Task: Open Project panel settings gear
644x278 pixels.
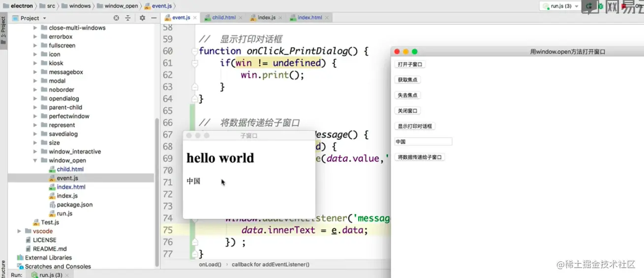Action: [142, 18]
